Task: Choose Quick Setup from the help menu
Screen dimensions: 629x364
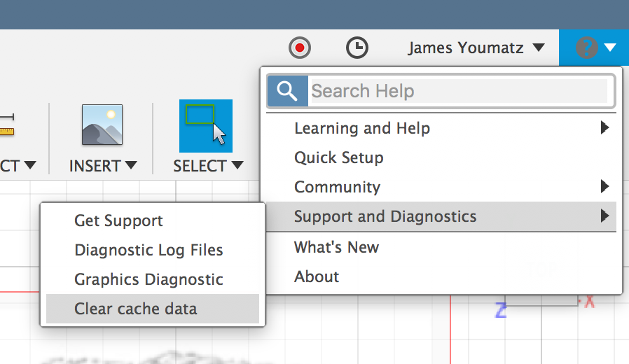Action: (339, 157)
